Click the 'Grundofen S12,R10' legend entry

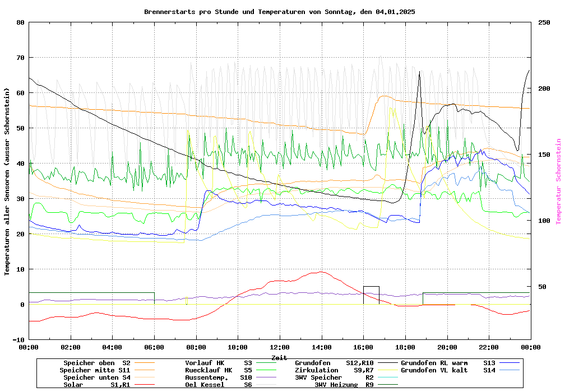pyautogui.click(x=334, y=363)
